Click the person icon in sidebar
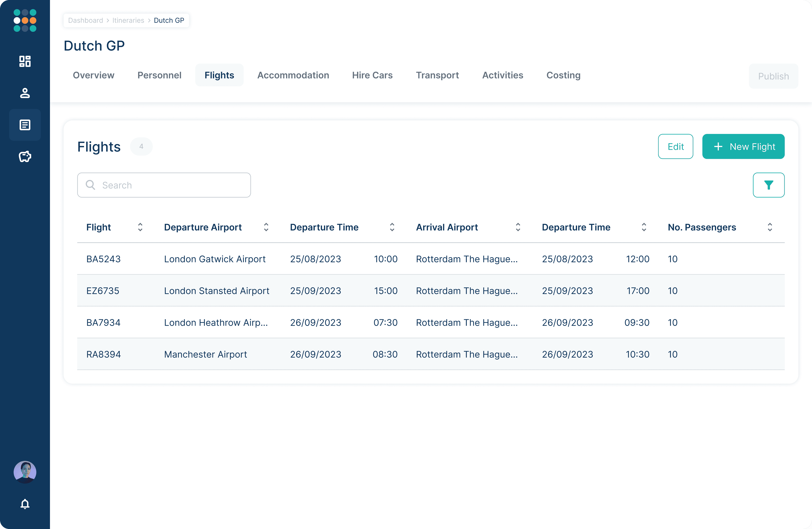This screenshot has width=812, height=529. 25,93
